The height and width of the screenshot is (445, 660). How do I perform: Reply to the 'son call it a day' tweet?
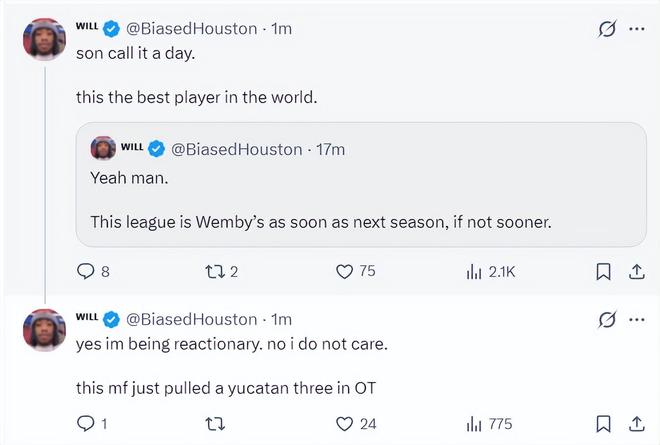pos(93,272)
